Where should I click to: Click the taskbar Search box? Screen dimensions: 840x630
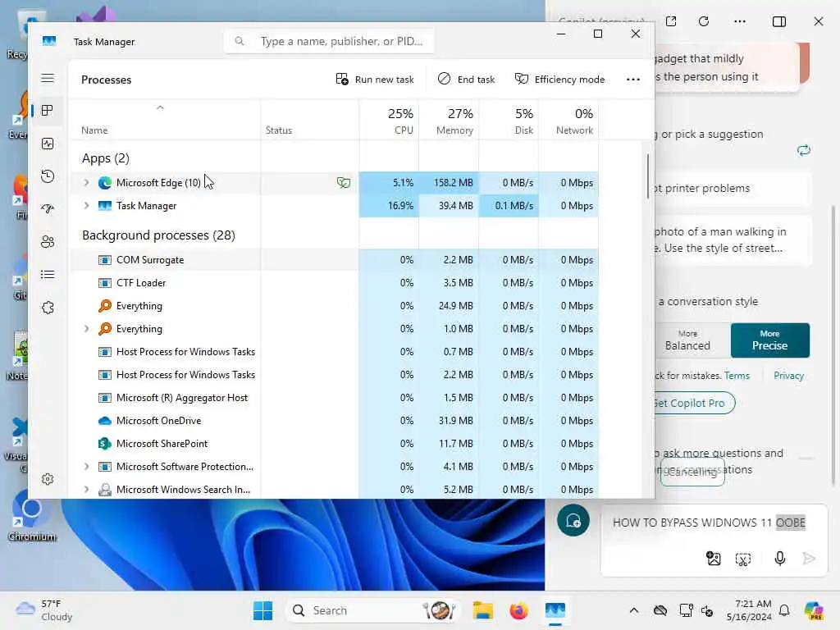pyautogui.click(x=373, y=610)
